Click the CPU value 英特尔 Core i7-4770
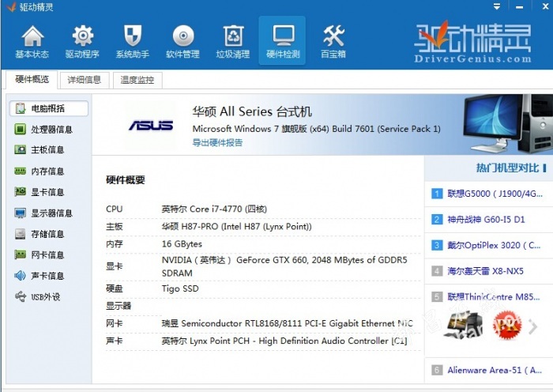 pyautogui.click(x=214, y=209)
